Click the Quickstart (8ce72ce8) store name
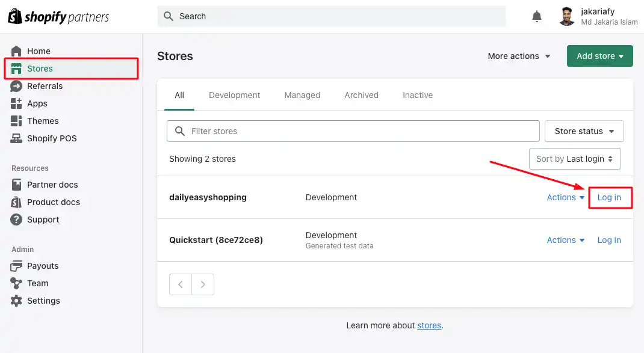Image resolution: width=644 pixels, height=353 pixels. pos(216,240)
